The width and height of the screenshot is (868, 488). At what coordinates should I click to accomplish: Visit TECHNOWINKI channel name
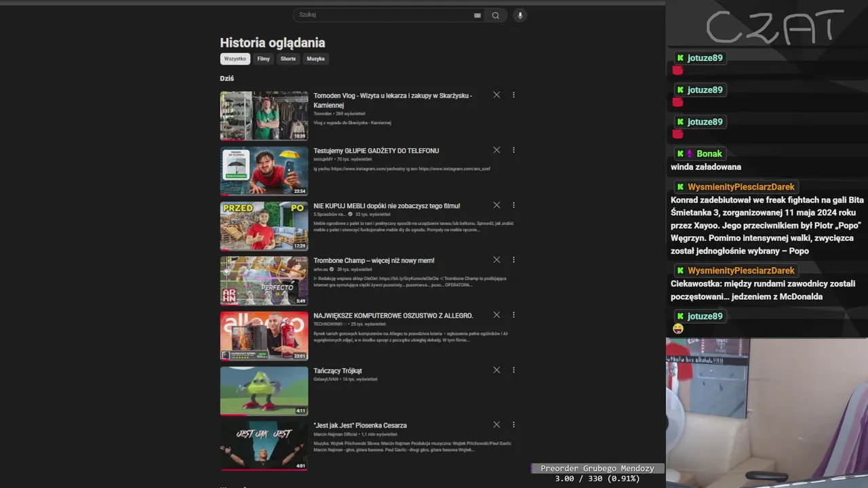coord(328,324)
